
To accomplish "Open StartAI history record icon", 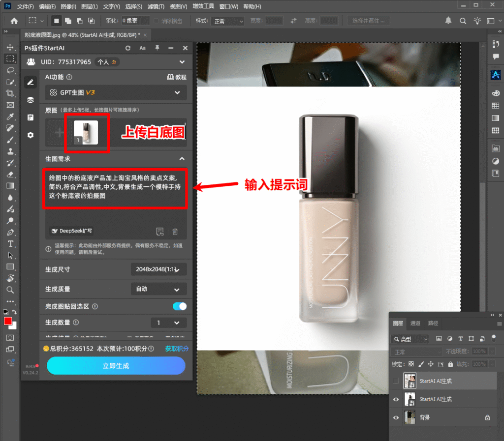I will pyautogui.click(x=31, y=118).
